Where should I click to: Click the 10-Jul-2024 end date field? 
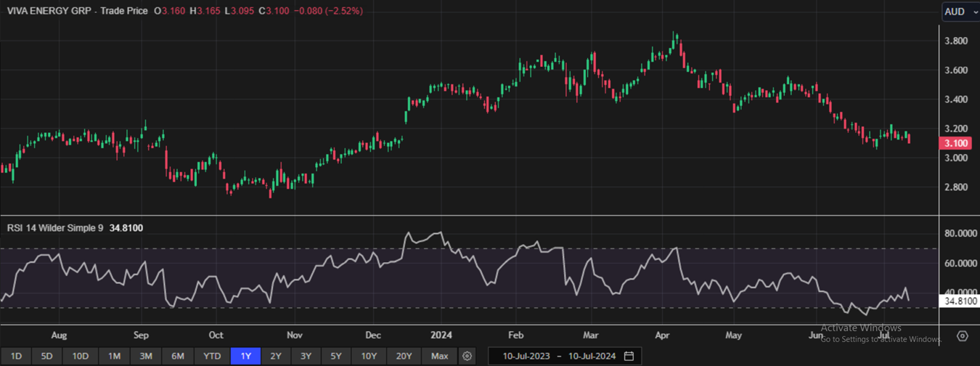click(592, 356)
